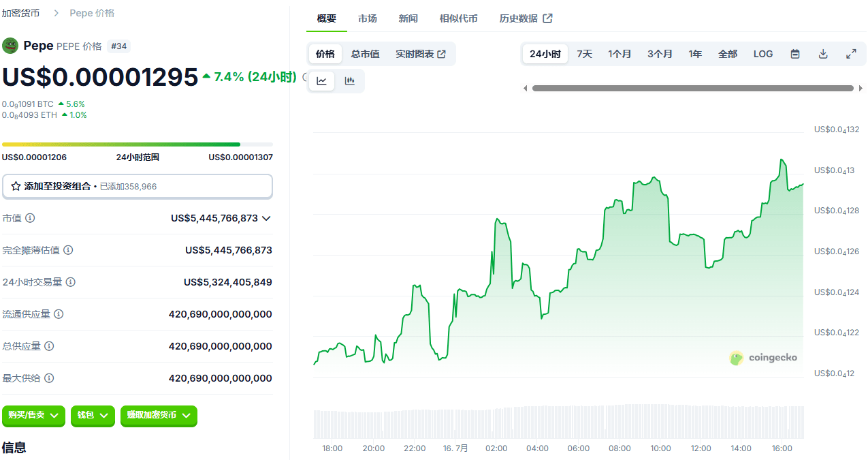Select 3个月 time range
The image size is (868, 460).
(x=660, y=54)
